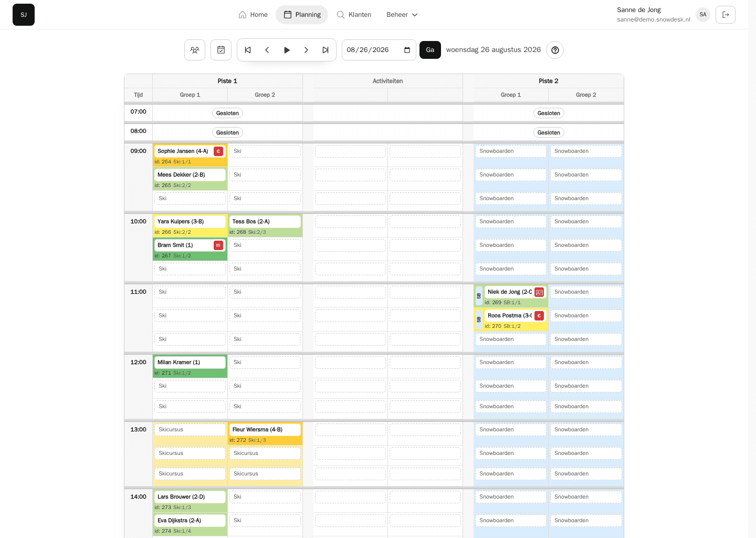Click the 'woensdag 26 augustus 2026' date text
Image resolution: width=756 pixels, height=538 pixels.
(493, 50)
